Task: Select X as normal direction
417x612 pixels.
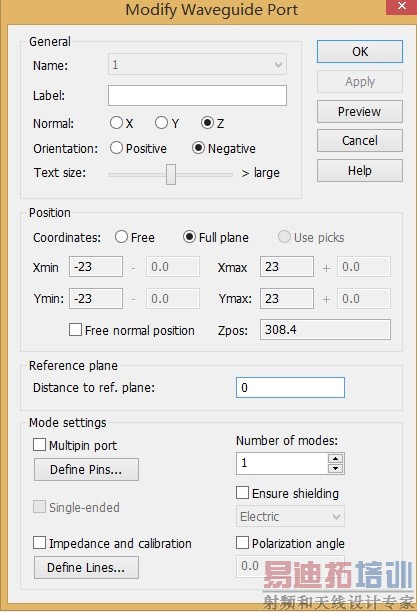Action: tap(116, 123)
